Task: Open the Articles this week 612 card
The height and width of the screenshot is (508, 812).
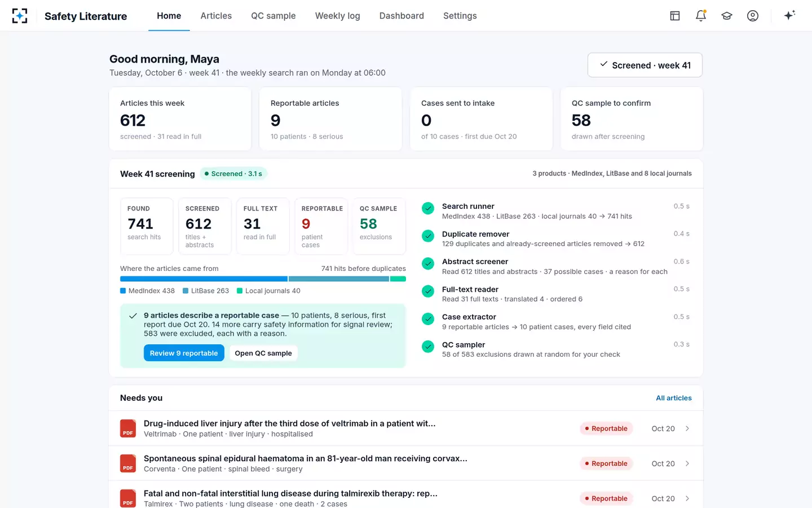Action: pyautogui.click(x=180, y=119)
